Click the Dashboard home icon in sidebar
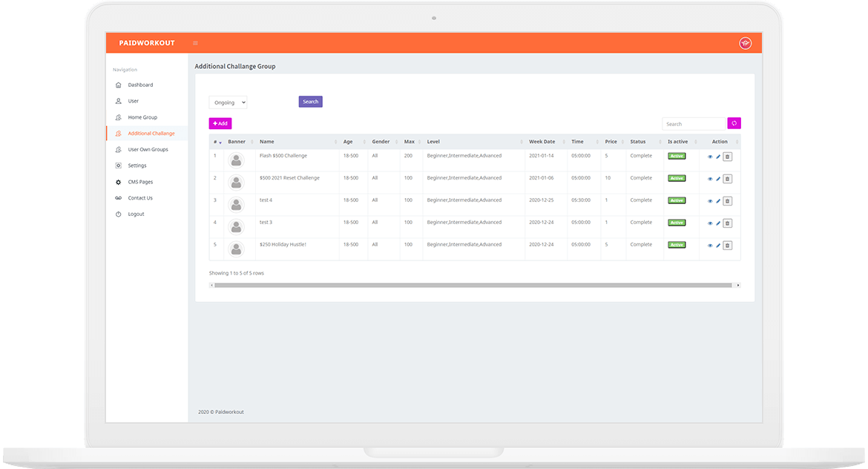Viewport: 868px width, 469px height. (119, 85)
